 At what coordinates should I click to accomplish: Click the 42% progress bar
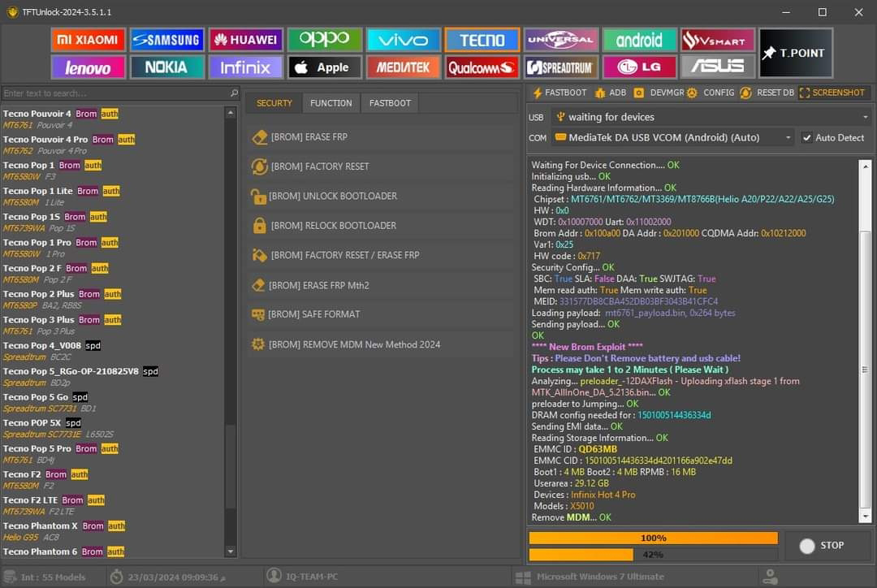pos(653,555)
